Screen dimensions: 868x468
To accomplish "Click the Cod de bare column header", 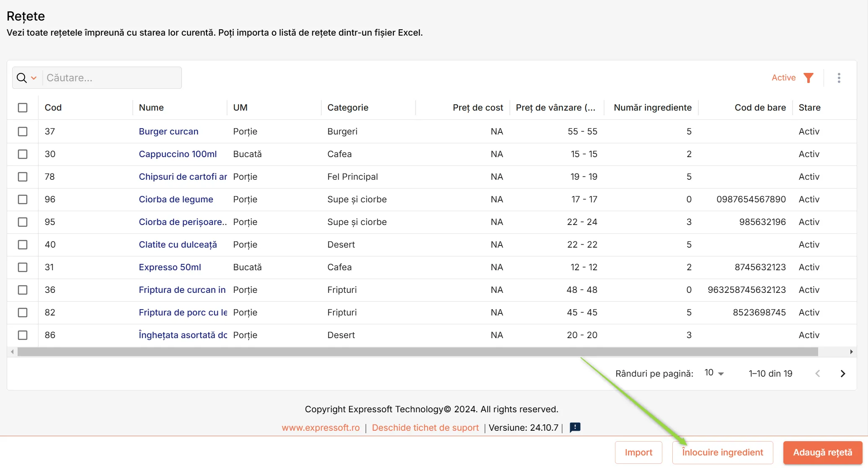I will 760,108.
